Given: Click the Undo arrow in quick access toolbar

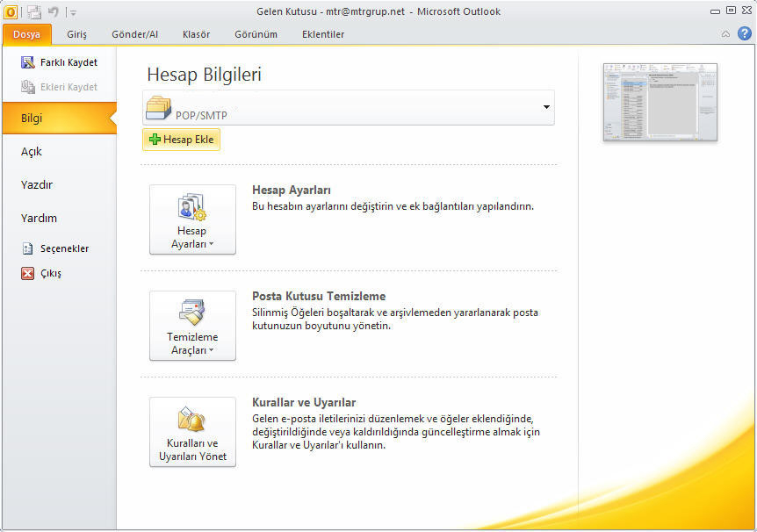Looking at the screenshot, I should (54, 11).
